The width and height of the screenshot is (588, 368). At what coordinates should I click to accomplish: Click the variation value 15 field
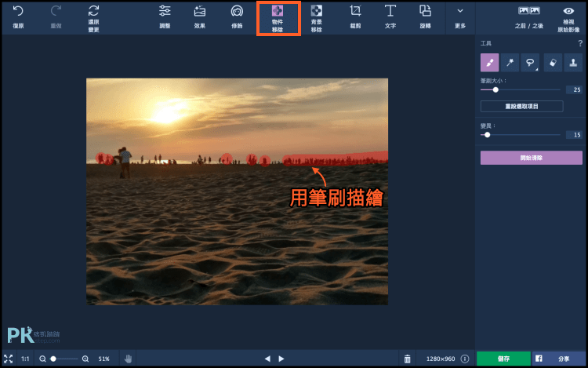pyautogui.click(x=574, y=135)
